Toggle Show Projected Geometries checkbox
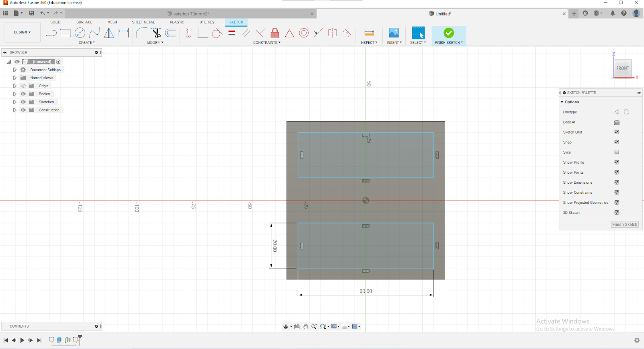 tap(617, 202)
